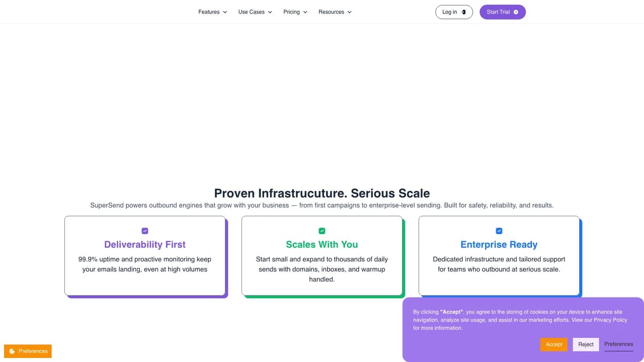Start a trial with the Start Trial button

pyautogui.click(x=503, y=12)
